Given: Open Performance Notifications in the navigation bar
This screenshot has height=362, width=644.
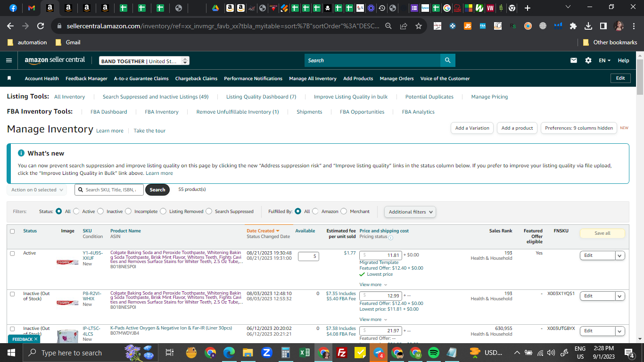Looking at the screenshot, I should coord(253,79).
